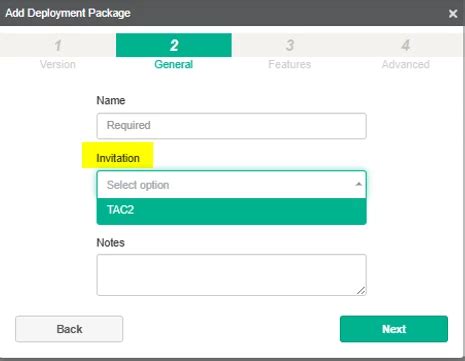Click the Notes field label

[110, 243]
